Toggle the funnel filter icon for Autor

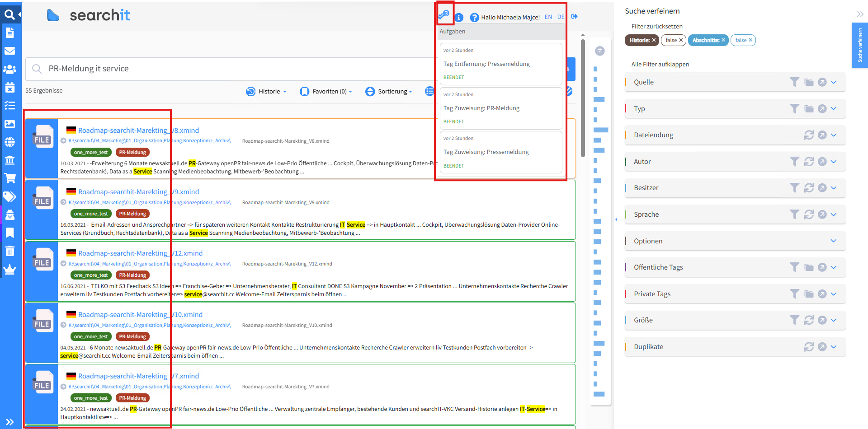pos(794,162)
